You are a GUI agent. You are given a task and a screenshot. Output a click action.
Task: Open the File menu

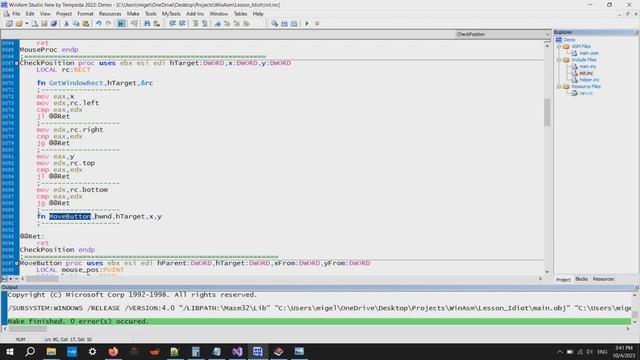(16, 14)
